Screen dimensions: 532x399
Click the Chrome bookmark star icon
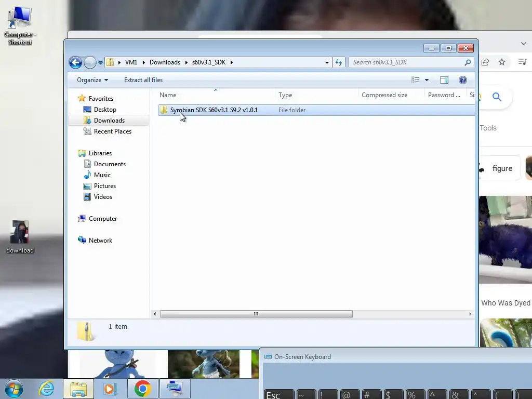click(x=502, y=62)
